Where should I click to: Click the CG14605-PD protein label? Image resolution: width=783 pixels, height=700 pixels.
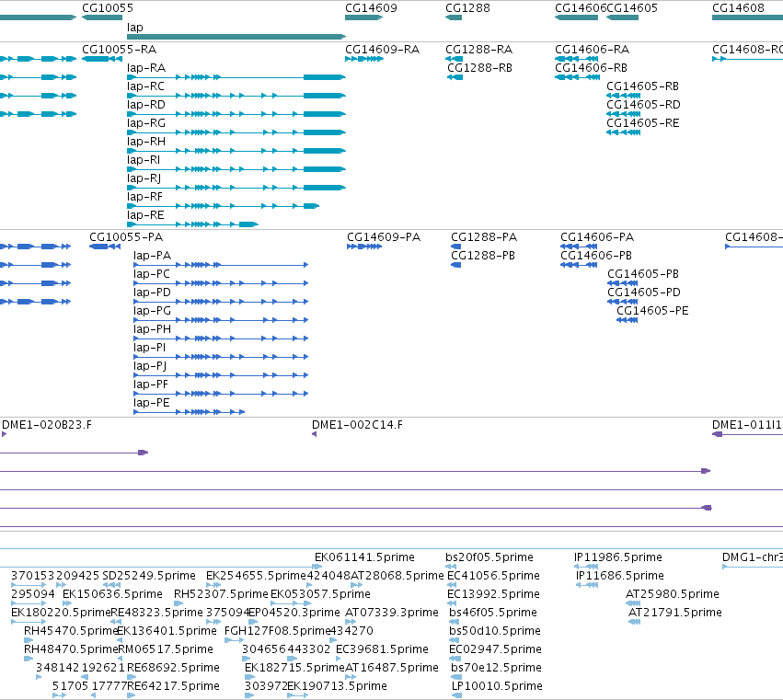point(644,293)
